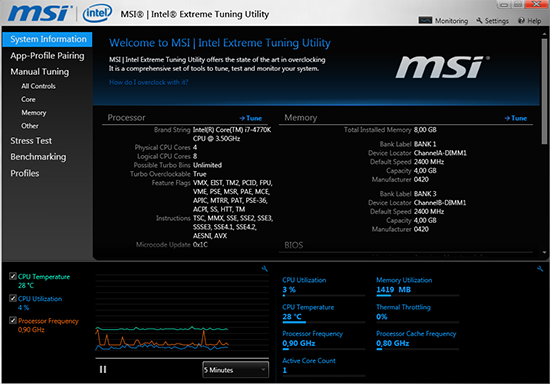Click the BIOS section heading
550x384 pixels.
tap(294, 245)
